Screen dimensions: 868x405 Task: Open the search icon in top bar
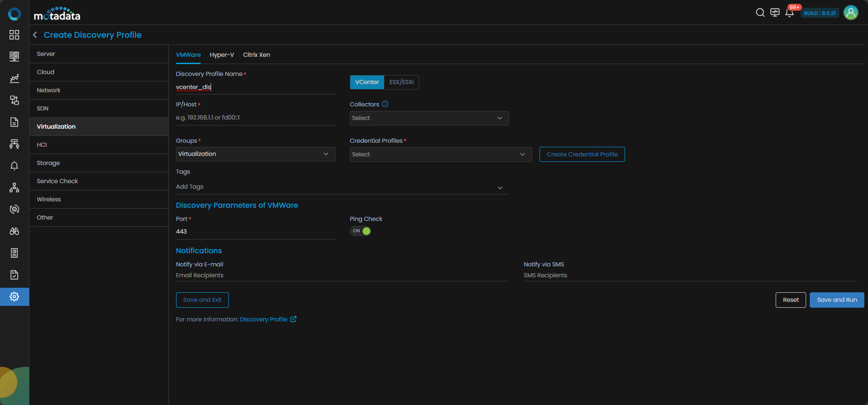(760, 13)
